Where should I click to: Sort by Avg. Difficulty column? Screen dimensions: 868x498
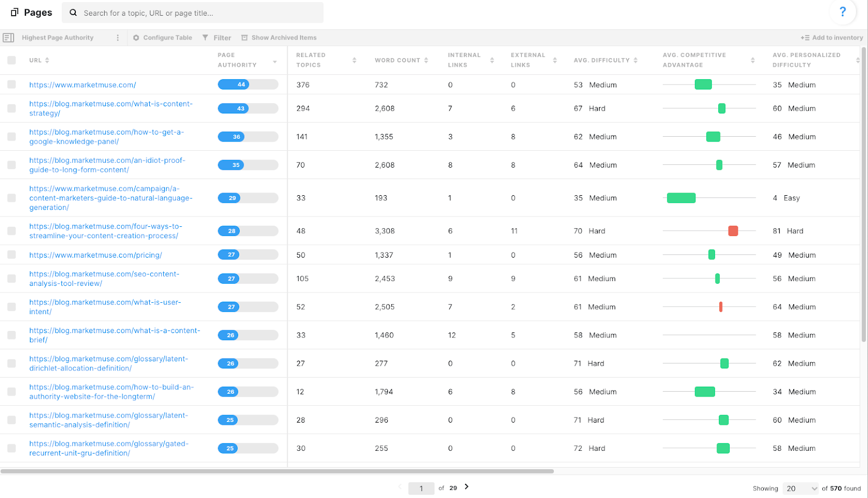pyautogui.click(x=636, y=60)
